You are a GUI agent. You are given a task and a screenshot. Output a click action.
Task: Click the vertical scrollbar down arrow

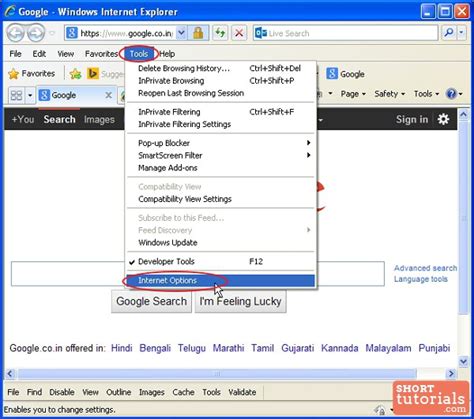[463, 361]
